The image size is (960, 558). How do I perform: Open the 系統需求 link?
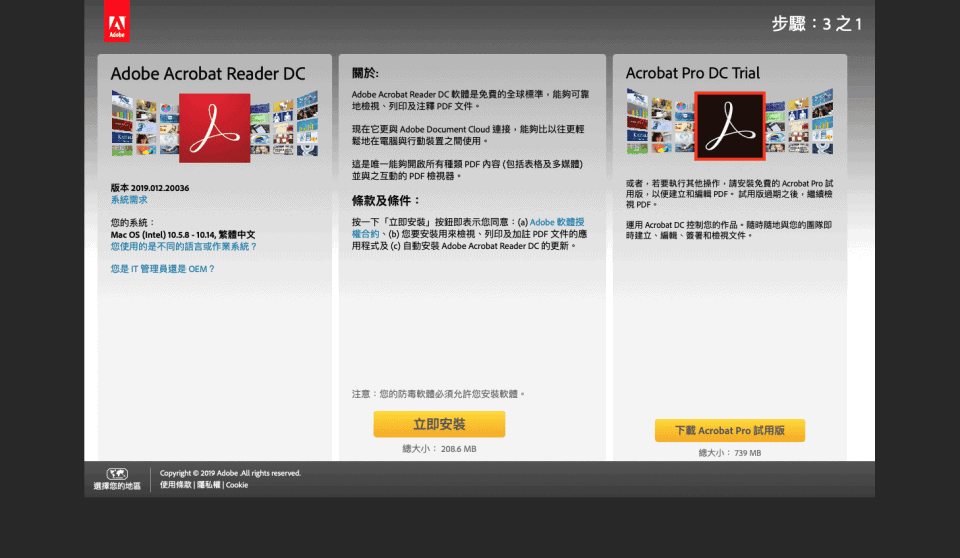(129, 200)
